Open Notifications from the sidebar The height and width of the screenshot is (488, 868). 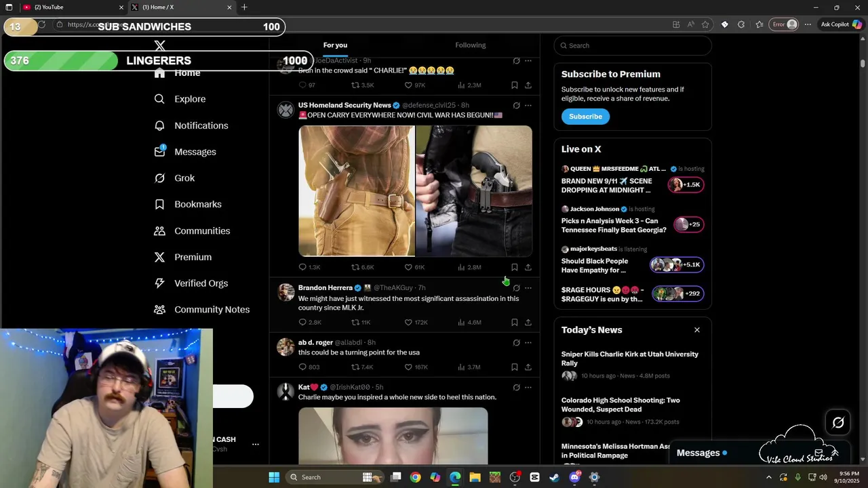(191, 125)
